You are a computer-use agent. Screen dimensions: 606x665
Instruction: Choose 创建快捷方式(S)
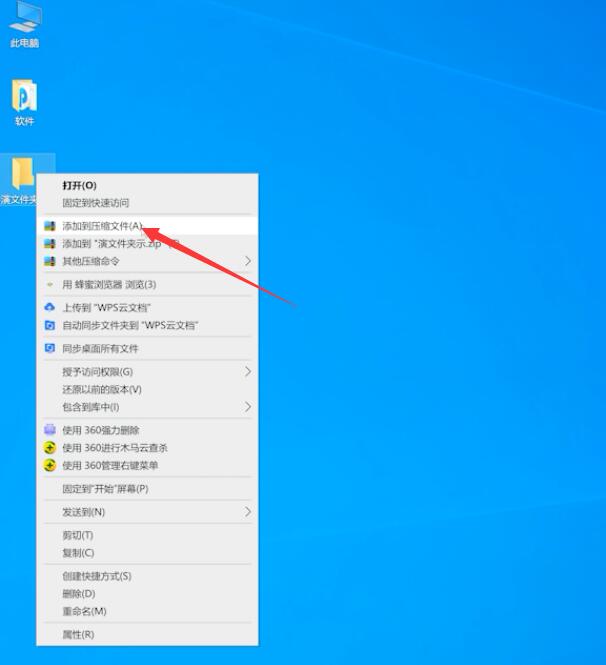[x=147, y=576]
